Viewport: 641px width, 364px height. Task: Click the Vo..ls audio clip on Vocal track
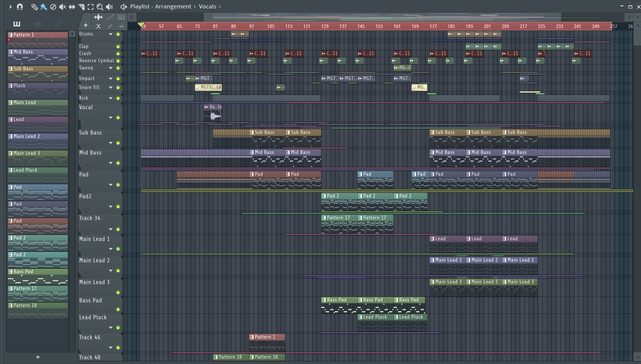point(213,113)
